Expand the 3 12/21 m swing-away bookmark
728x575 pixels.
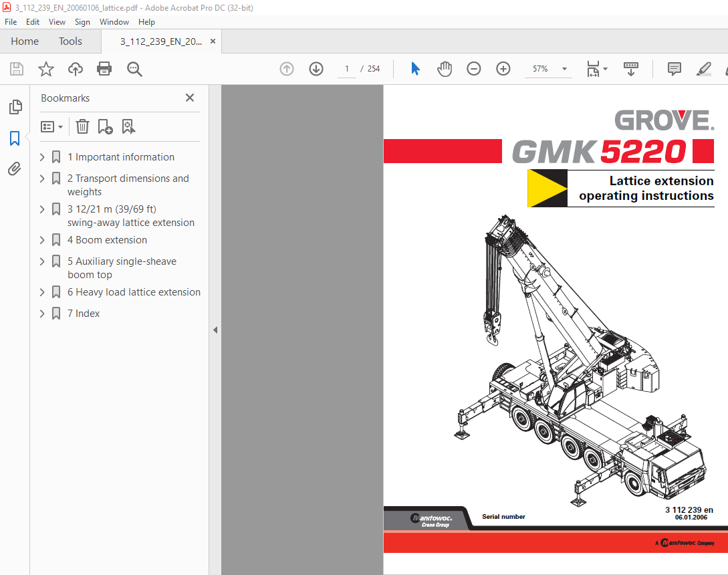click(x=42, y=209)
